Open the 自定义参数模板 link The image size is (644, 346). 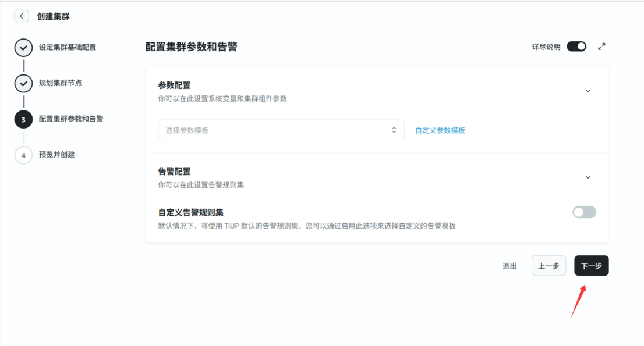pos(440,130)
